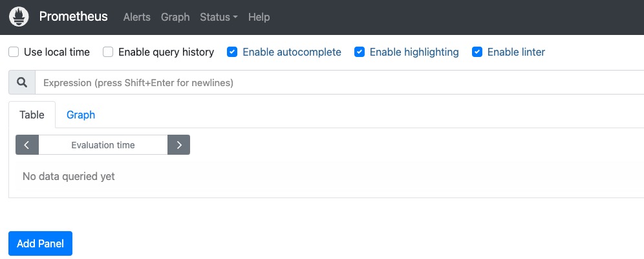Switch to the Graph panel tab
The height and width of the screenshot is (259, 644).
pos(81,115)
